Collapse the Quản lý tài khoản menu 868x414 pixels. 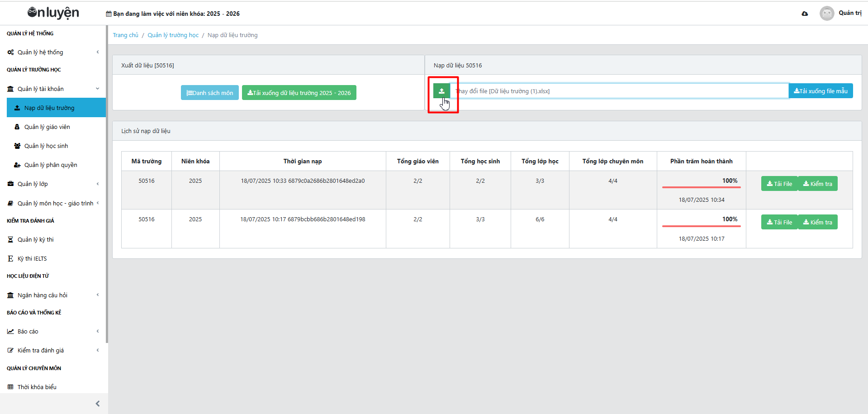[x=41, y=89]
